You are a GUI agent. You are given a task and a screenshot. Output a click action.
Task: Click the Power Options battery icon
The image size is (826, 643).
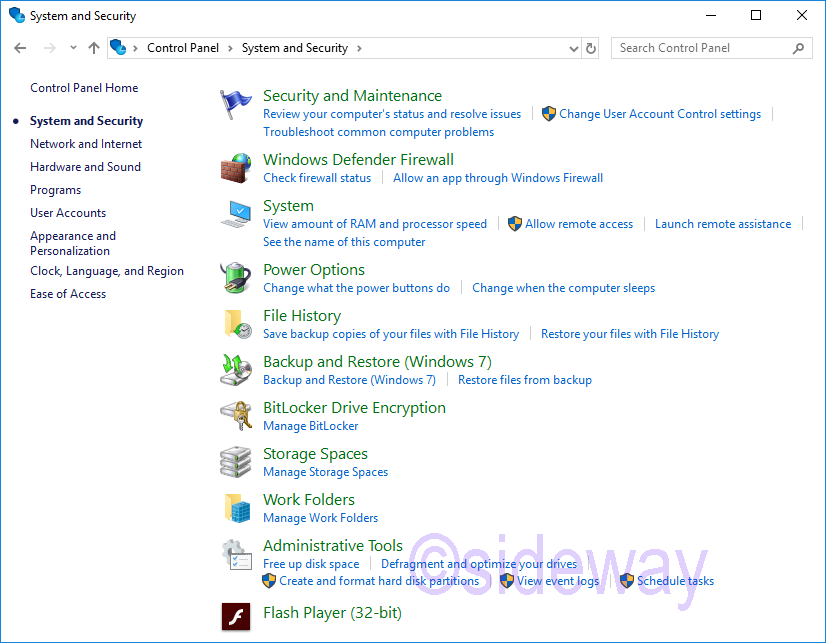[236, 278]
